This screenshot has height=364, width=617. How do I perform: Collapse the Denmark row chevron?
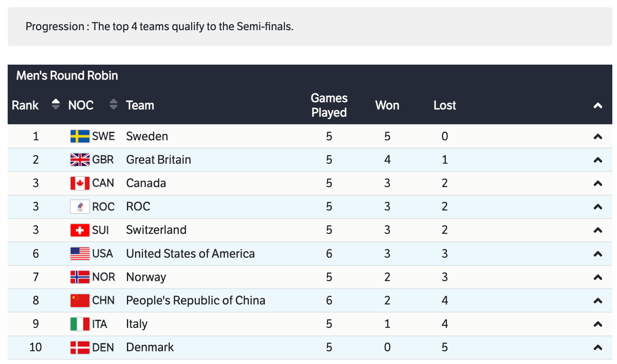(x=598, y=347)
